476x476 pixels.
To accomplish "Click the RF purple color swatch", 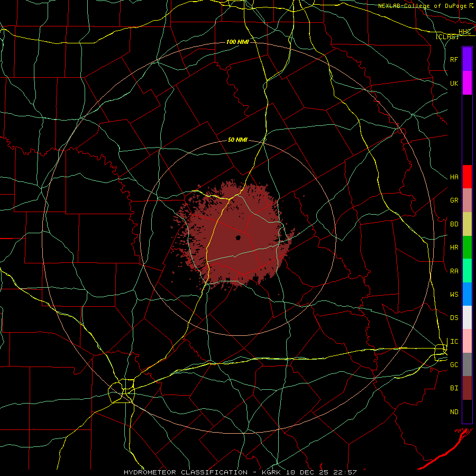I will tap(467, 59).
